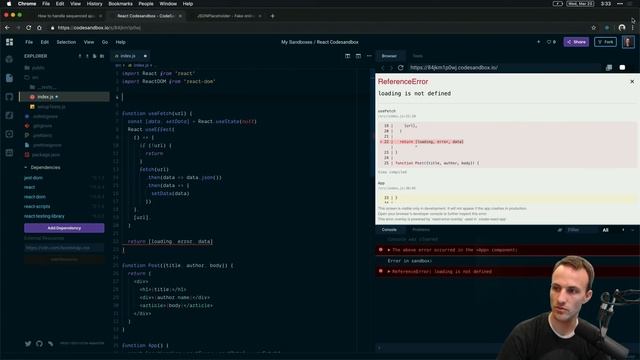640x360 pixels.
Task: Click the Twitter icon in the sidebar footer
Action: tap(28, 344)
